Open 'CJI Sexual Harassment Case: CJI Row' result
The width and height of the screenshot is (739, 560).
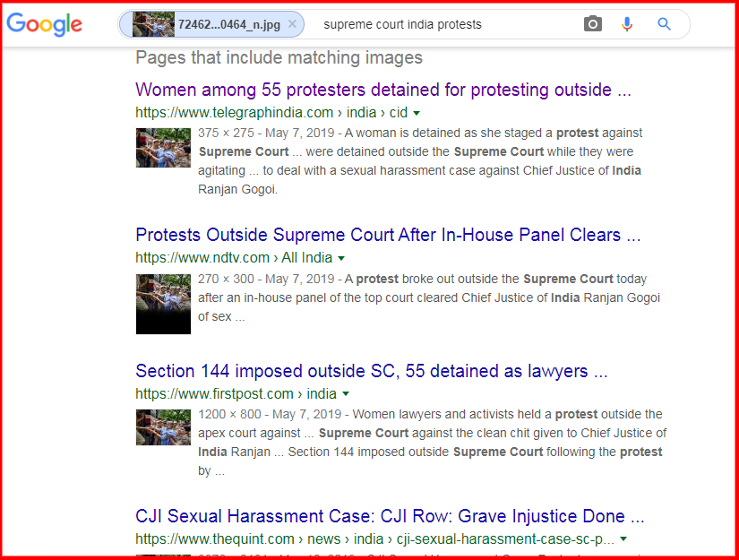pos(390,516)
